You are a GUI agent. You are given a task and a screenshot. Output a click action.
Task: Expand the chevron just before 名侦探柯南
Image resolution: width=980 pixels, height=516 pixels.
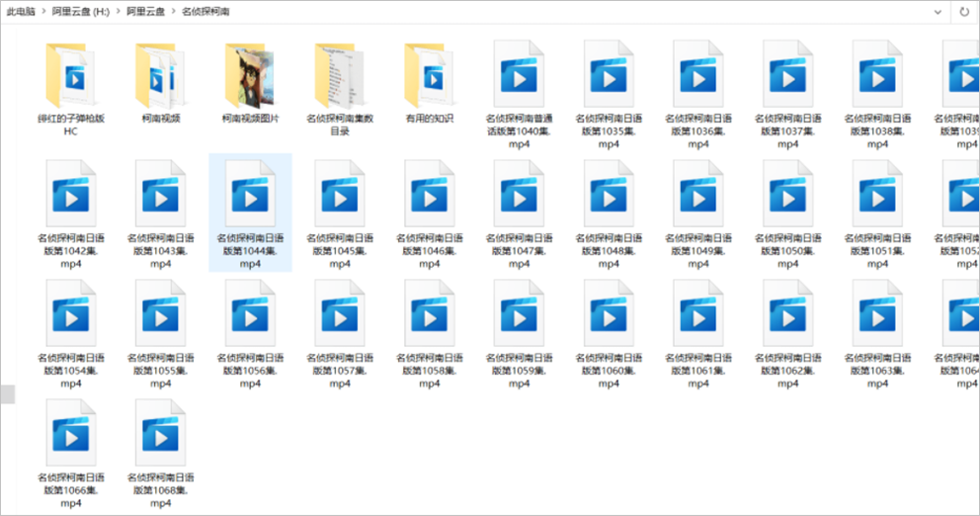point(173,11)
